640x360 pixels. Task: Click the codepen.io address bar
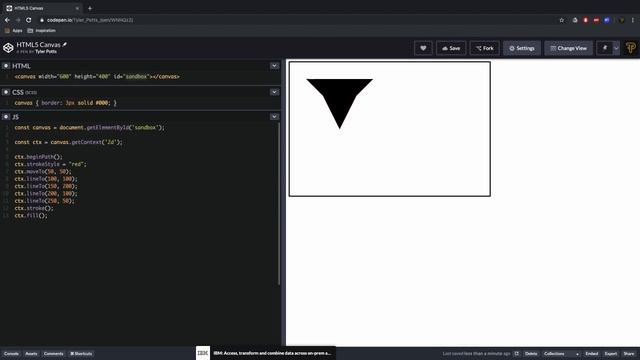point(298,20)
